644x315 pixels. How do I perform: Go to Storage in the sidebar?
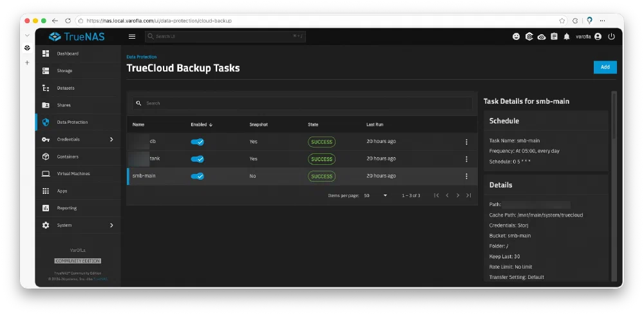(64, 71)
